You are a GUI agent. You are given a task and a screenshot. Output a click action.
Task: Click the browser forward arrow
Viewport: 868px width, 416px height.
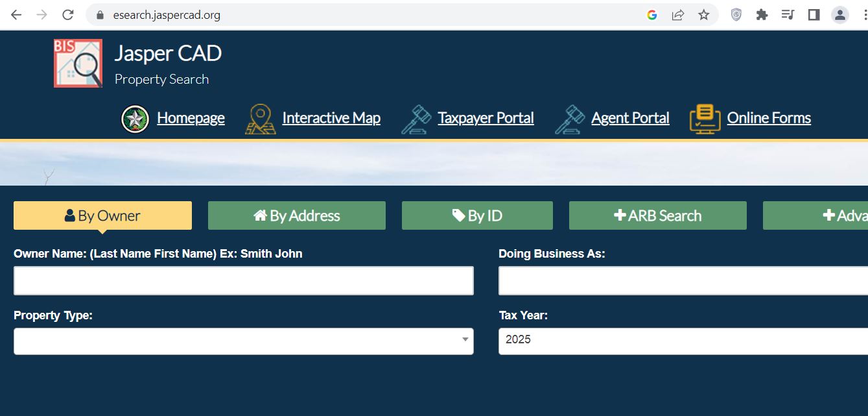[42, 15]
